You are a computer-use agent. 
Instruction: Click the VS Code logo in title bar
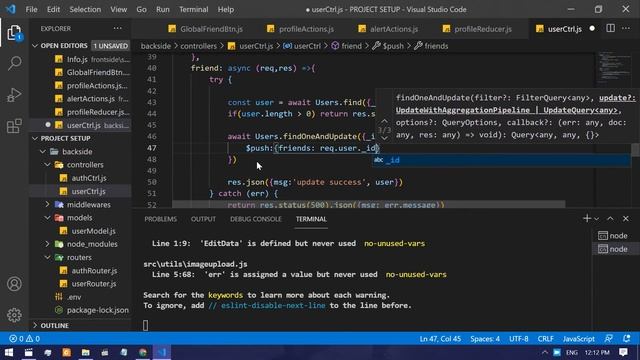(x=11, y=9)
